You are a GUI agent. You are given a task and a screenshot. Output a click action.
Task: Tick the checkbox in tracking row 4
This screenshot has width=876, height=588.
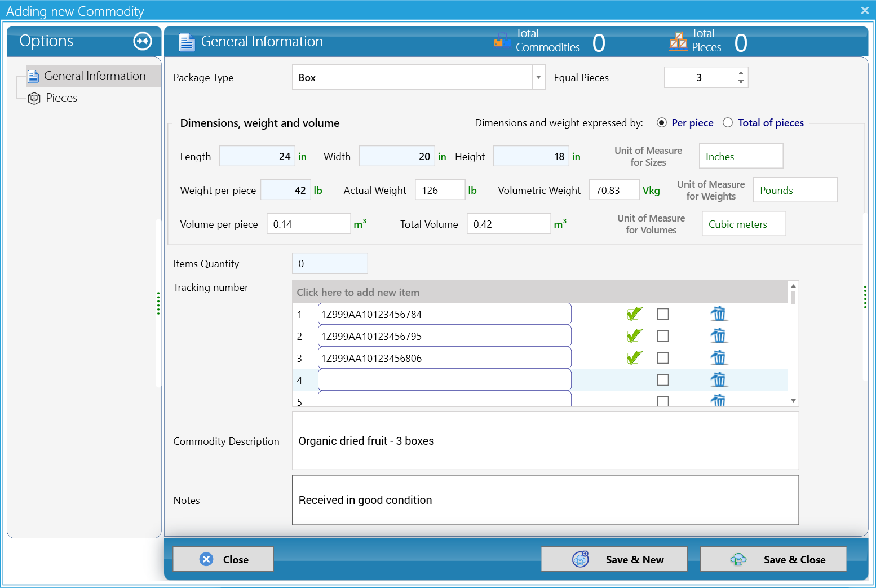pyautogui.click(x=663, y=380)
